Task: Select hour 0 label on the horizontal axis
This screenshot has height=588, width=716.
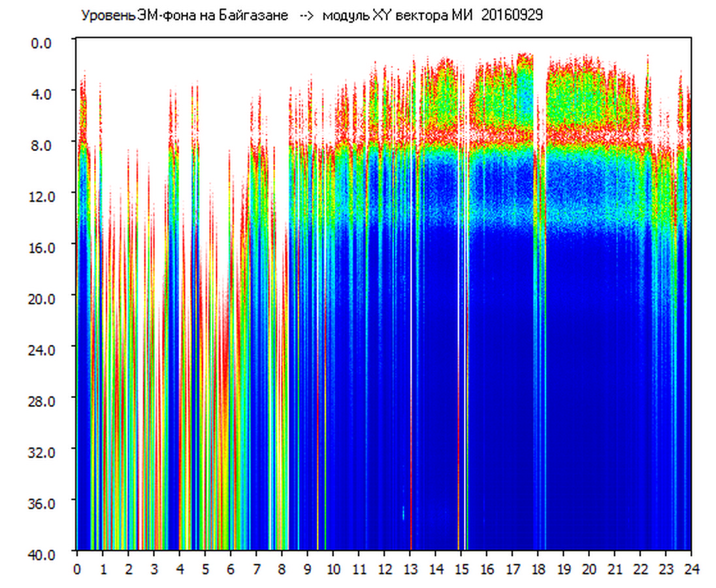Action: pyautogui.click(x=77, y=568)
